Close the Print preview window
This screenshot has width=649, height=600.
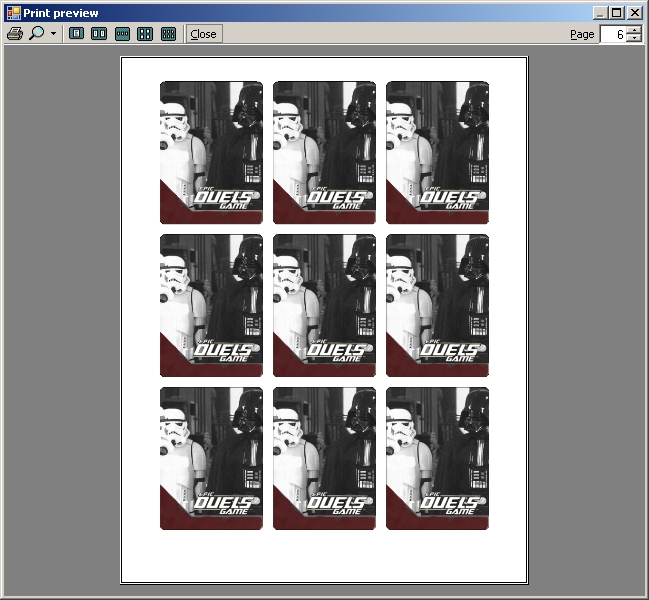click(634, 13)
